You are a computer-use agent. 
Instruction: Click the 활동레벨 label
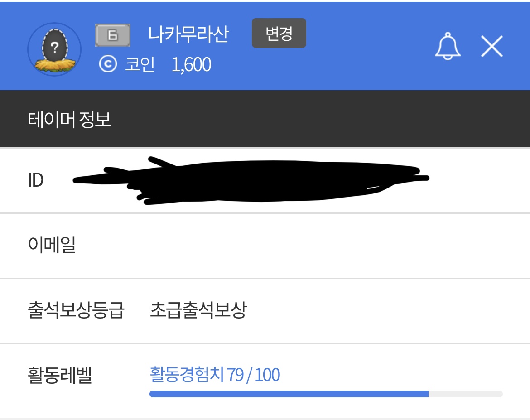60,376
